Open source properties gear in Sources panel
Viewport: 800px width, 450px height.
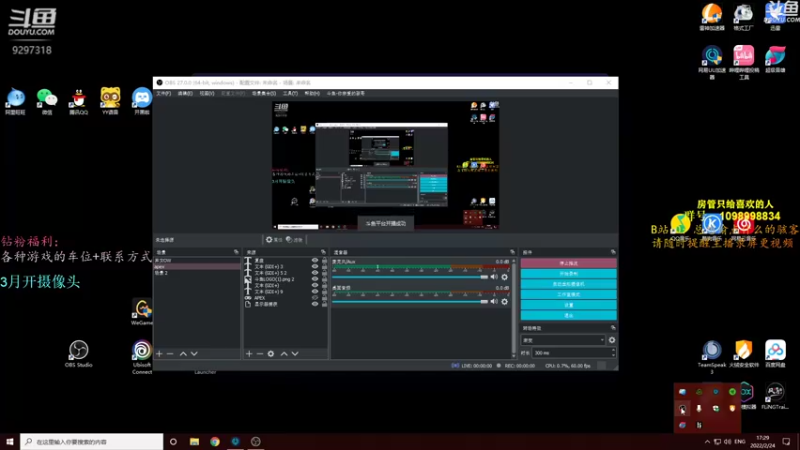click(x=271, y=354)
